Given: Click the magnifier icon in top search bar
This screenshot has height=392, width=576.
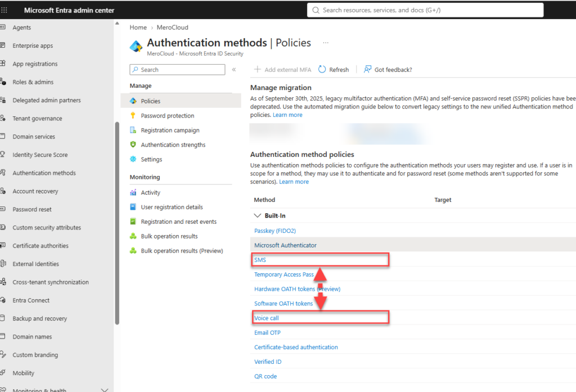Looking at the screenshot, I should pos(316,10).
